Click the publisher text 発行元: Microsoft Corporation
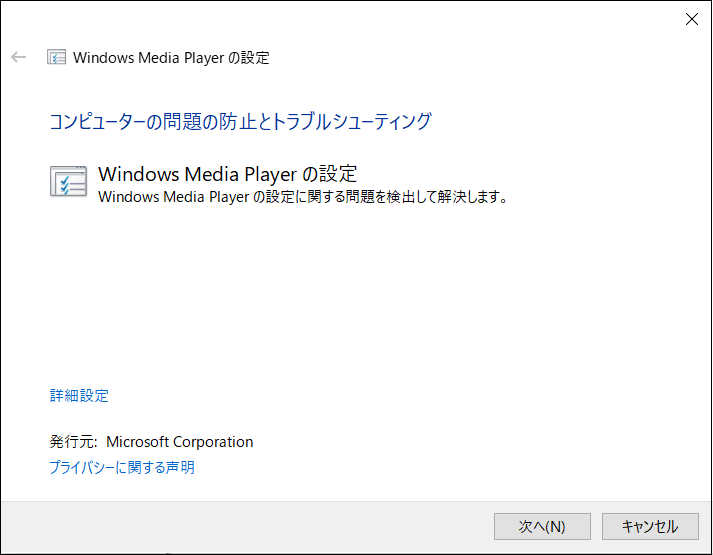 point(151,442)
